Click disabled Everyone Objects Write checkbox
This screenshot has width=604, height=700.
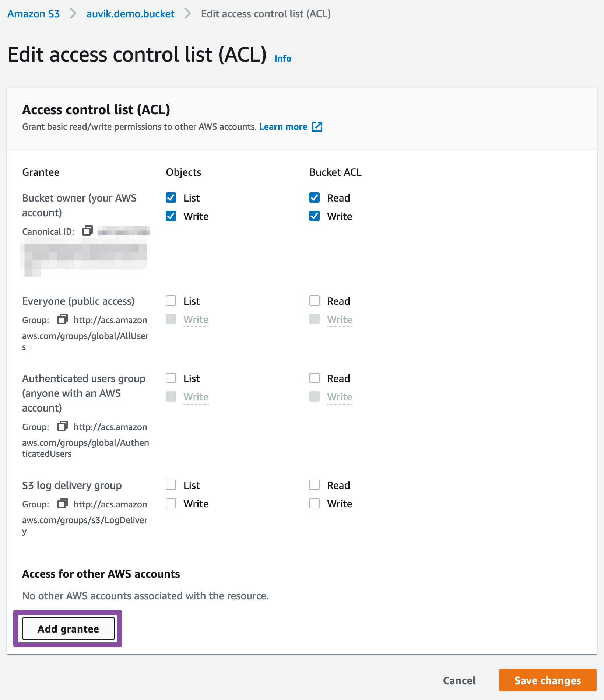(171, 319)
